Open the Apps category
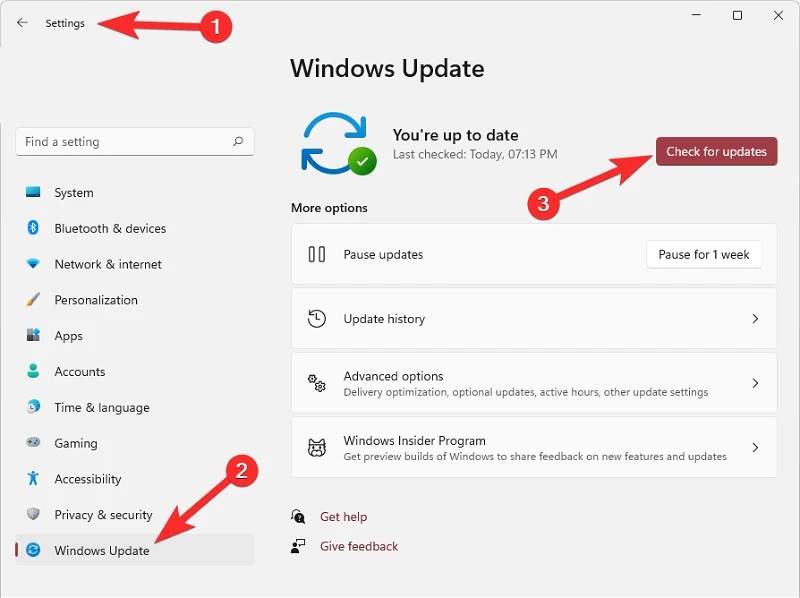Screen dimensions: 800x598 pyautogui.click(x=135, y=335)
